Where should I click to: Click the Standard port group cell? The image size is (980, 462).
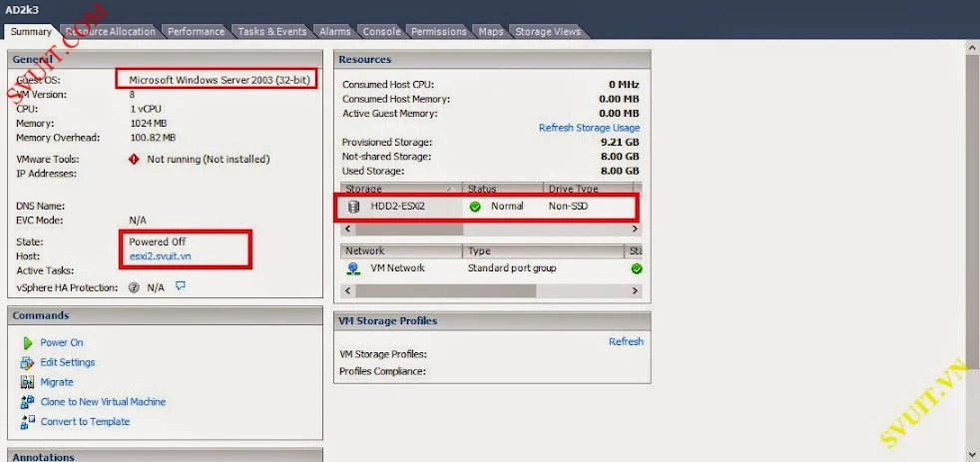(512, 267)
